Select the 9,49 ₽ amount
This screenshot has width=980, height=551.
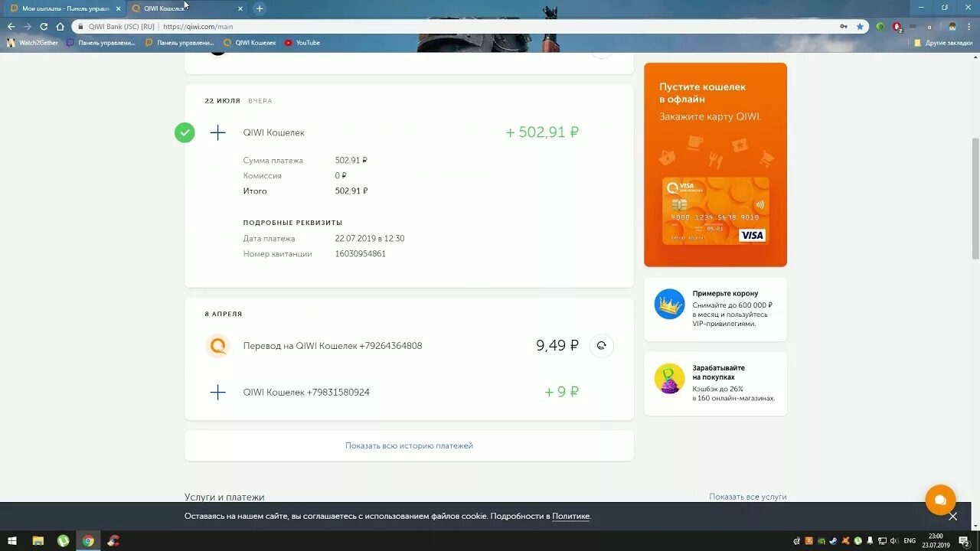tap(557, 346)
